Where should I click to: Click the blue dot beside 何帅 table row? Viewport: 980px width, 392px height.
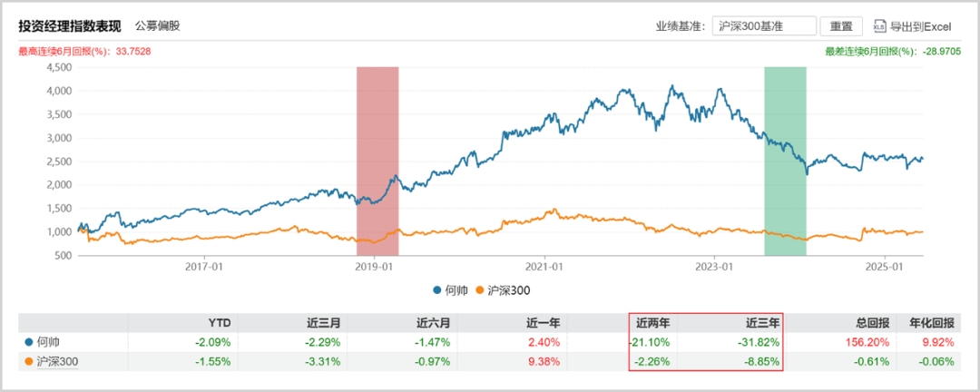tap(29, 342)
